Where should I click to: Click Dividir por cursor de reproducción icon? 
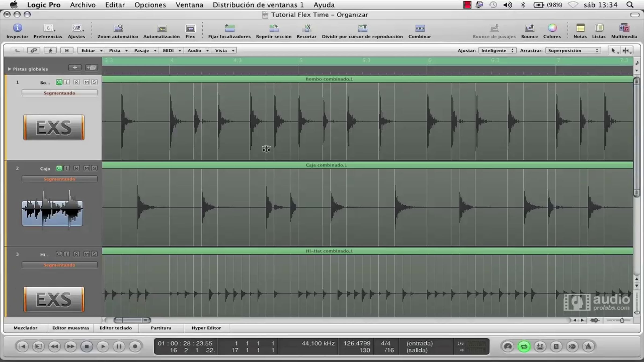362,28
